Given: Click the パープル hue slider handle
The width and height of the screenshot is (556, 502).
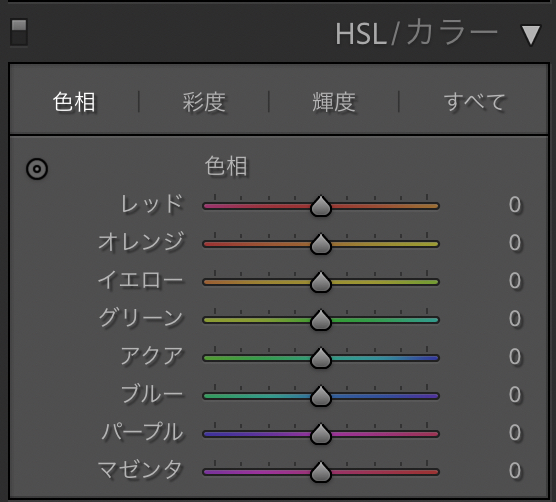Looking at the screenshot, I should [321, 434].
